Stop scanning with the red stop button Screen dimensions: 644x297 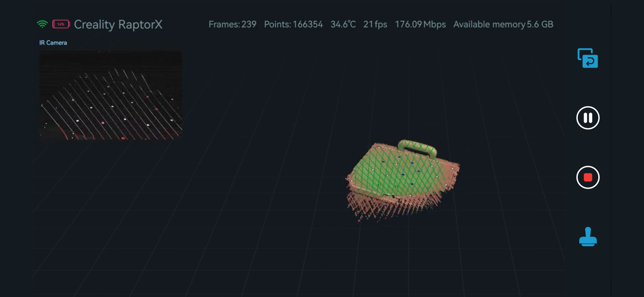tap(588, 177)
